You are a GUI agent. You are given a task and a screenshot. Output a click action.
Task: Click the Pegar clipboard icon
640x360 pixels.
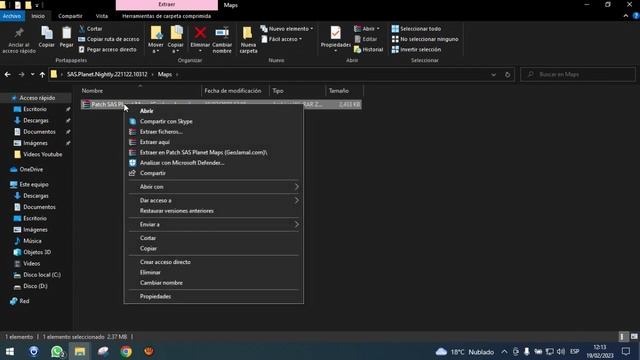66,37
